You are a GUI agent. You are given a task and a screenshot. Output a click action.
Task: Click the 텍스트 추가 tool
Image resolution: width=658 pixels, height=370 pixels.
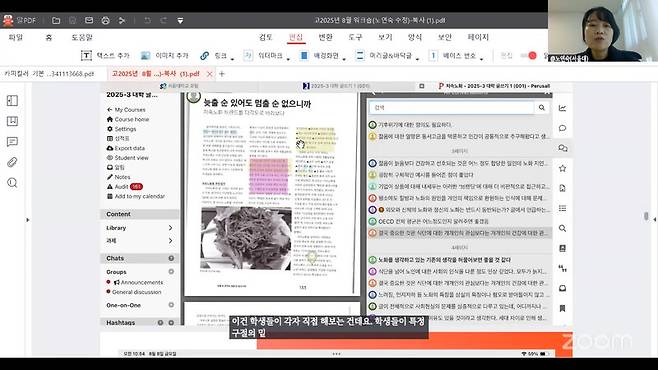pyautogui.click(x=105, y=55)
